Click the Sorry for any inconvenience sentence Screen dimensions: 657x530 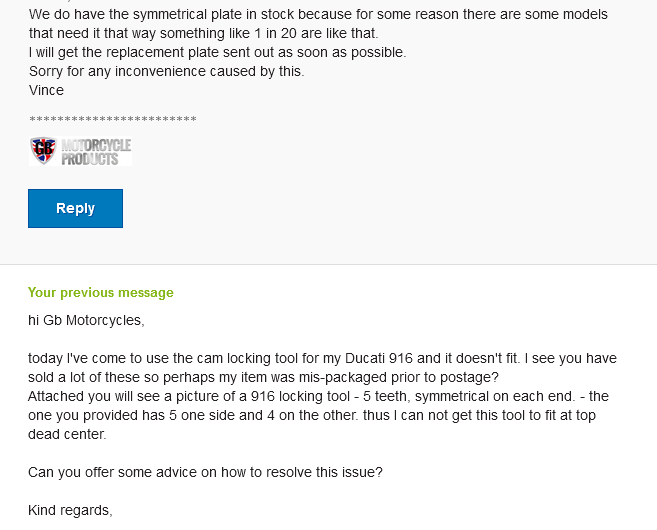(167, 71)
